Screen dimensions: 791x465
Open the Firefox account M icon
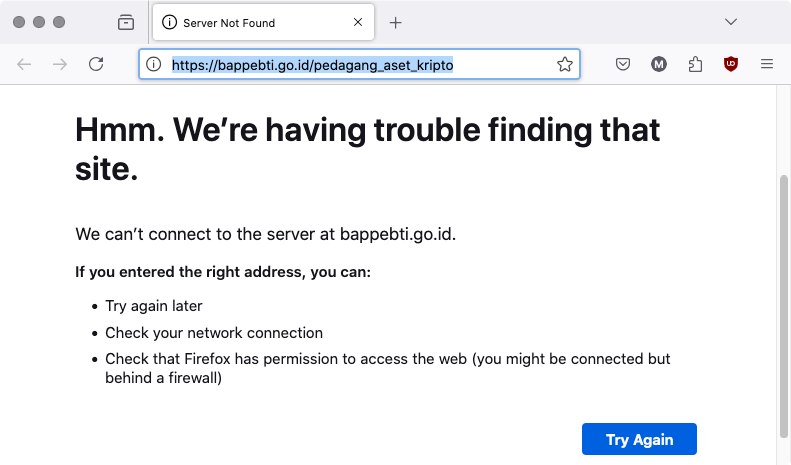coord(659,64)
